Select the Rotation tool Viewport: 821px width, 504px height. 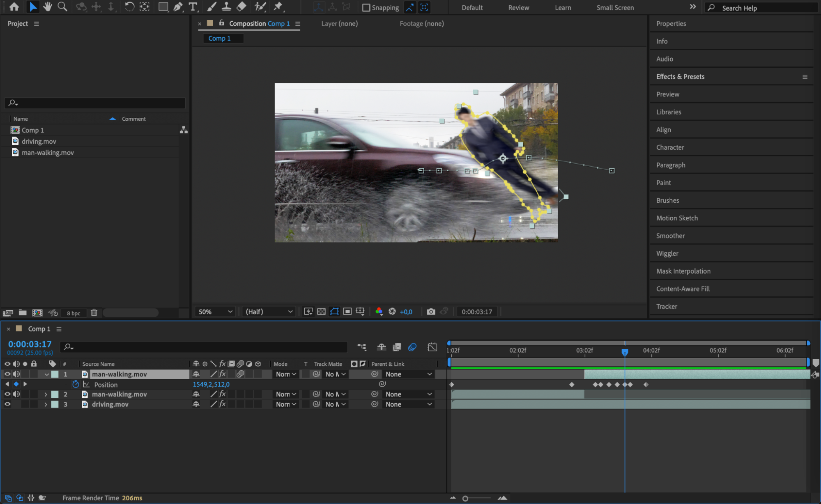(129, 7)
